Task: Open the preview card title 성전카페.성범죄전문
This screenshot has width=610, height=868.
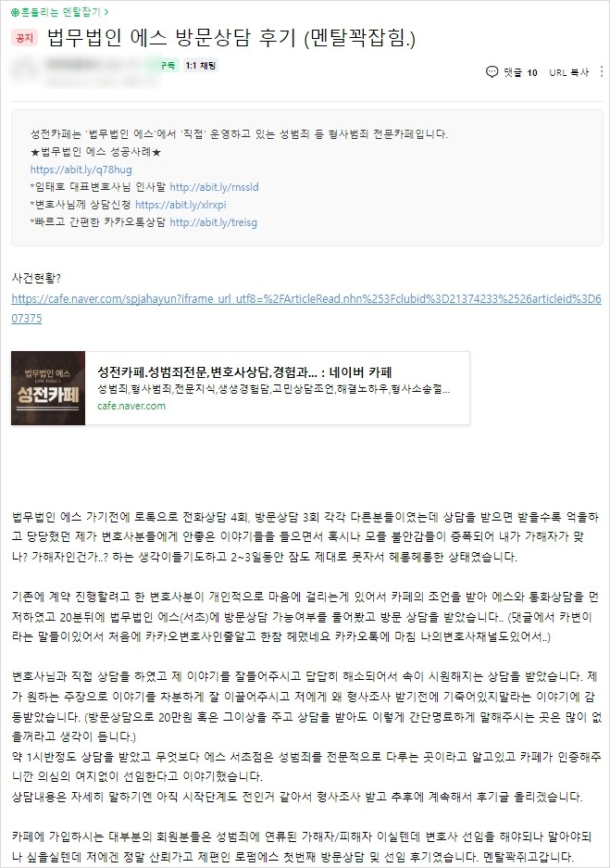Action: 244,372
